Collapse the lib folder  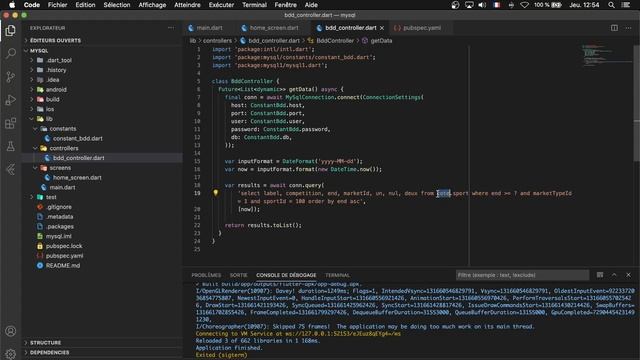[x=49, y=119]
